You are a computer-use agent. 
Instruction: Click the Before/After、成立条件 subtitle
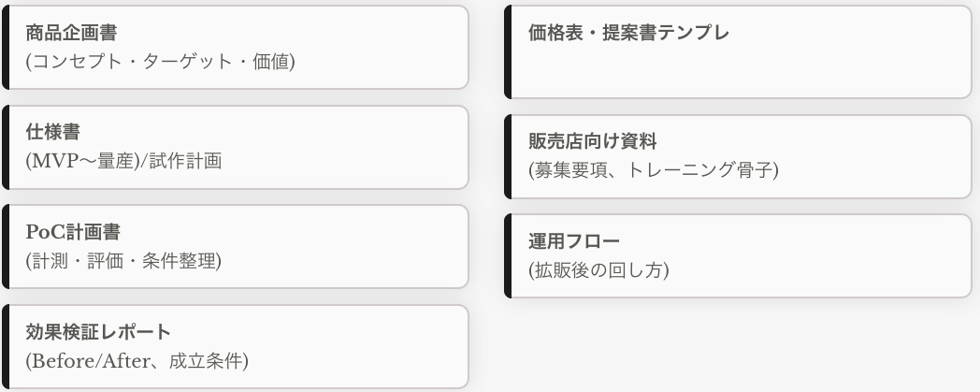137,360
